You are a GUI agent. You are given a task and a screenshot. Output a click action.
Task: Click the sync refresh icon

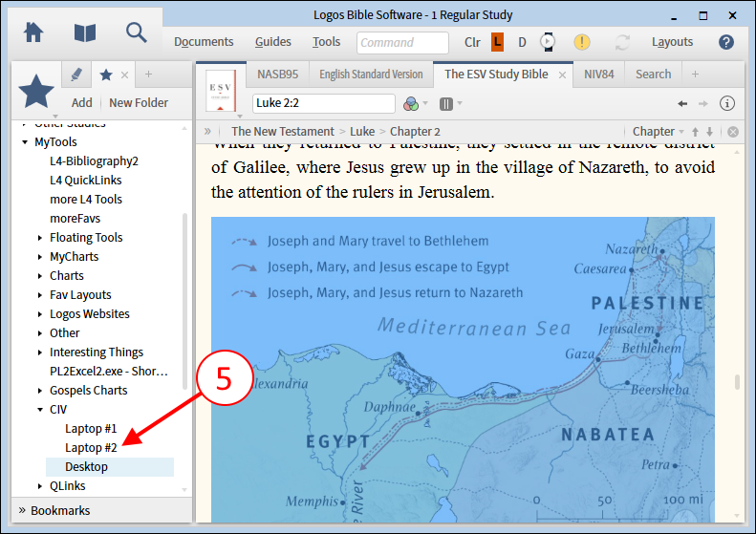pyautogui.click(x=622, y=42)
